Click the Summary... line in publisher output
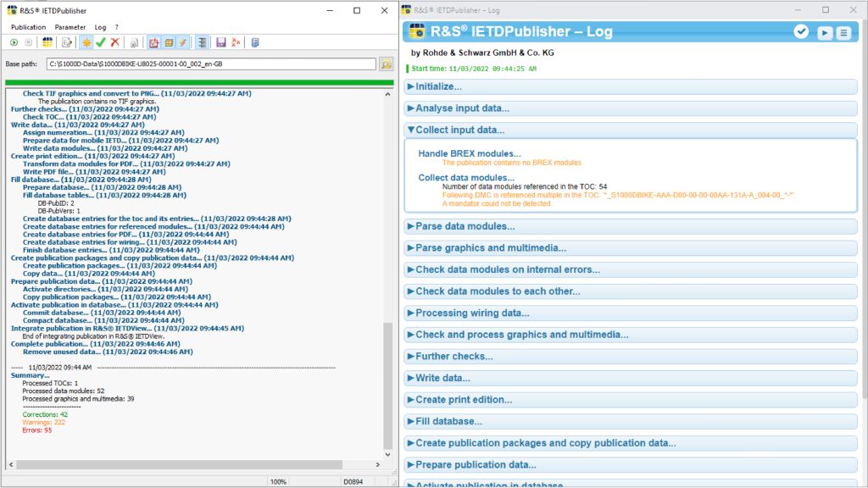The image size is (868, 488). point(30,375)
